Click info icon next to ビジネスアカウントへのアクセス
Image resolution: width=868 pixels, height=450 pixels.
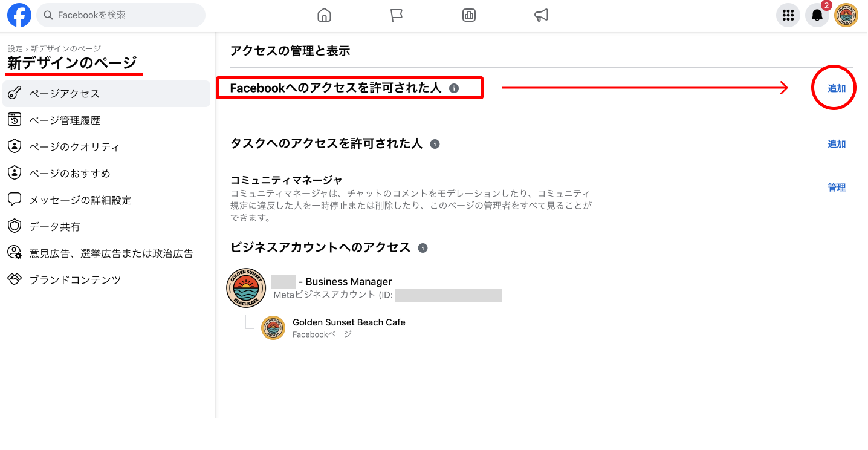[x=423, y=248]
